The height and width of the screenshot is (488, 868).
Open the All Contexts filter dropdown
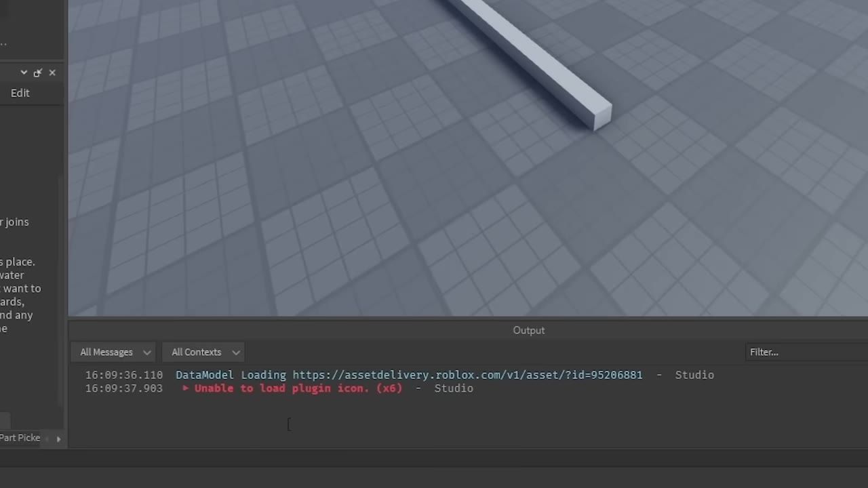pyautogui.click(x=203, y=352)
